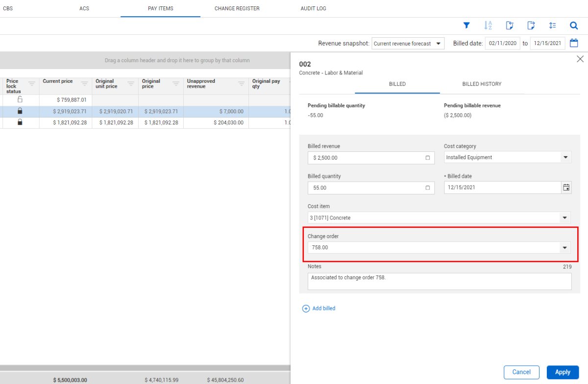Open date picker in Billed date field

click(x=566, y=187)
